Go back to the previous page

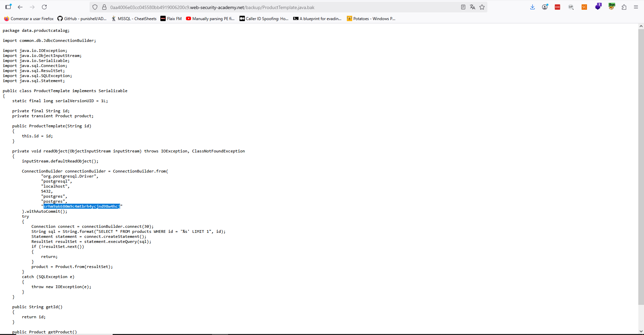tap(20, 7)
